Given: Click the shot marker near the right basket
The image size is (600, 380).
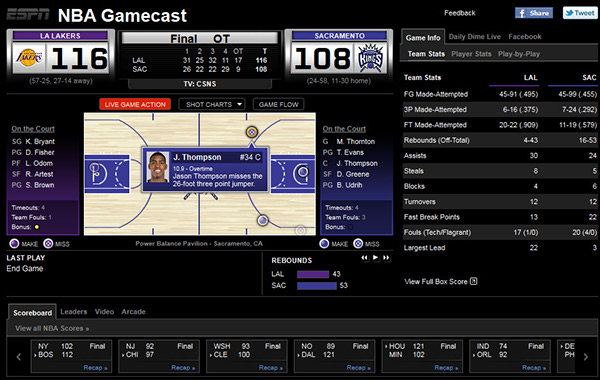Looking at the screenshot, I should 303,172.
